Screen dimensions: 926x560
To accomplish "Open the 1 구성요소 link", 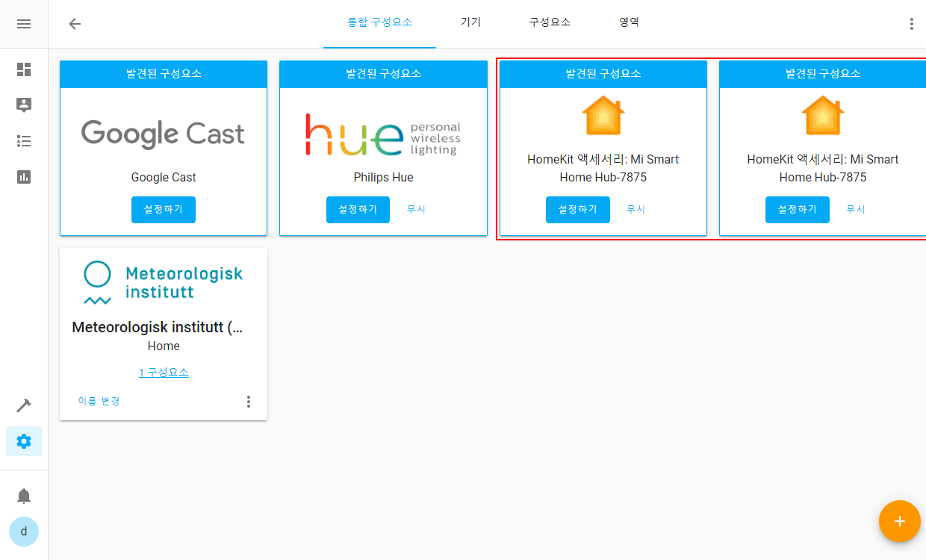I will tap(164, 373).
